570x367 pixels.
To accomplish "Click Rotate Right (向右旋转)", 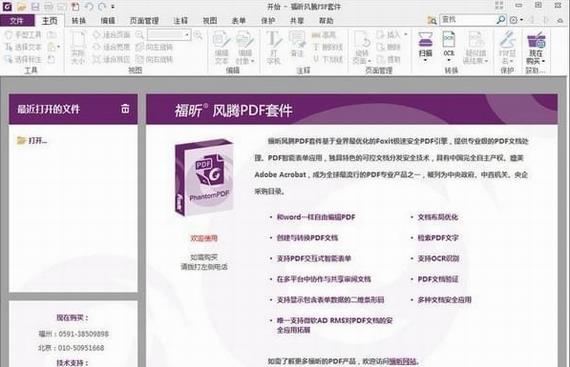I will [154, 59].
